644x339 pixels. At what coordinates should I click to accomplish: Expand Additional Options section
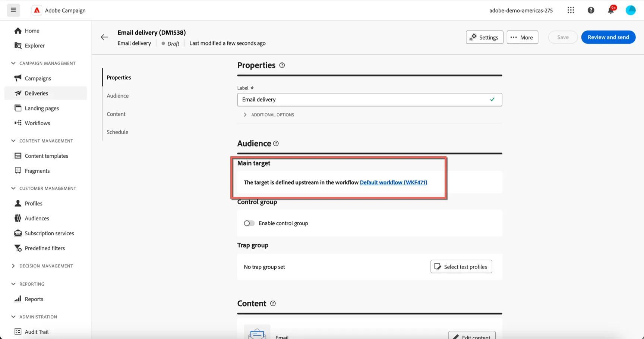[x=269, y=115]
